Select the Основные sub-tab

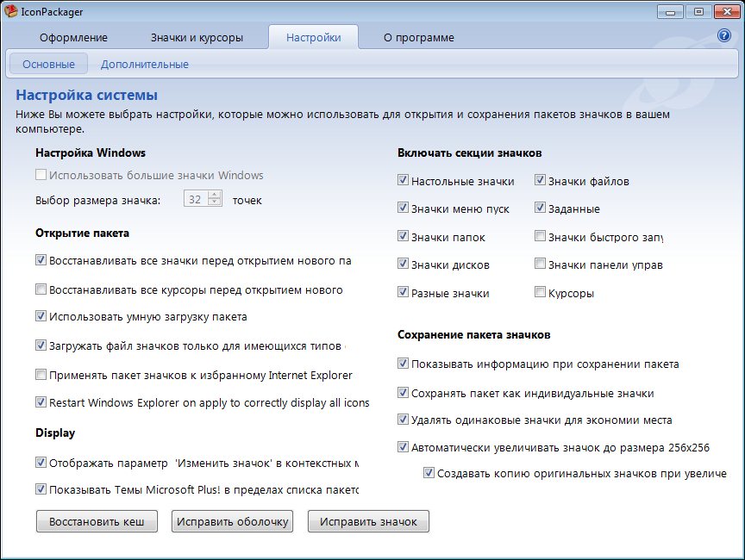(x=48, y=64)
